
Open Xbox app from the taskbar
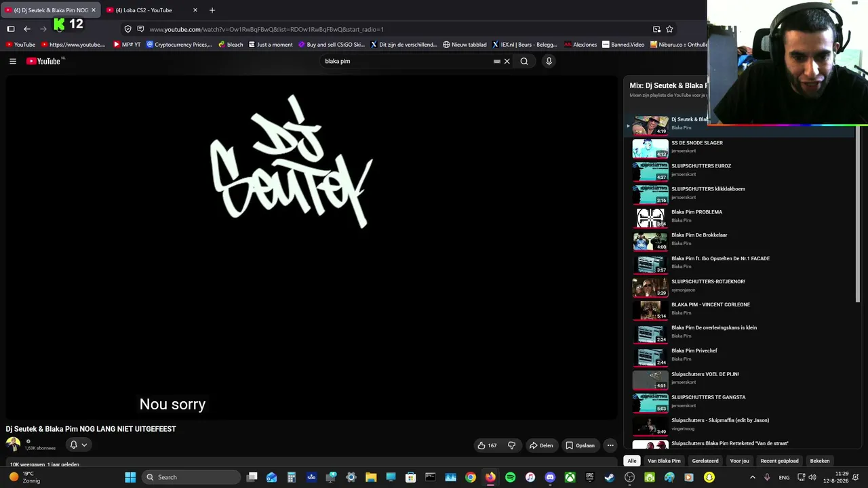(x=570, y=477)
